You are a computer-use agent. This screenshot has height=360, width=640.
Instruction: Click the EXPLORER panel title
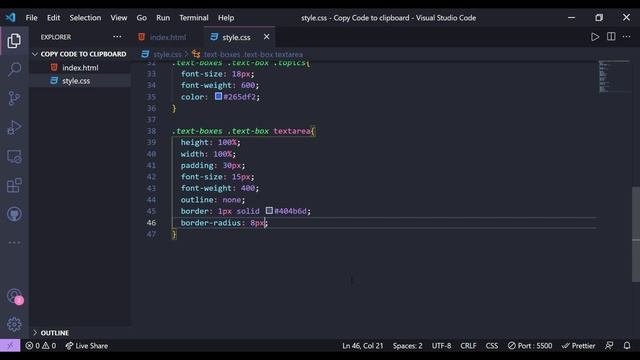click(x=56, y=37)
